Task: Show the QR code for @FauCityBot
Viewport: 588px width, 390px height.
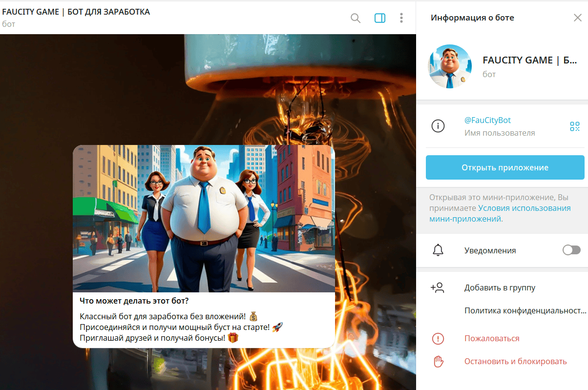Action: (575, 126)
